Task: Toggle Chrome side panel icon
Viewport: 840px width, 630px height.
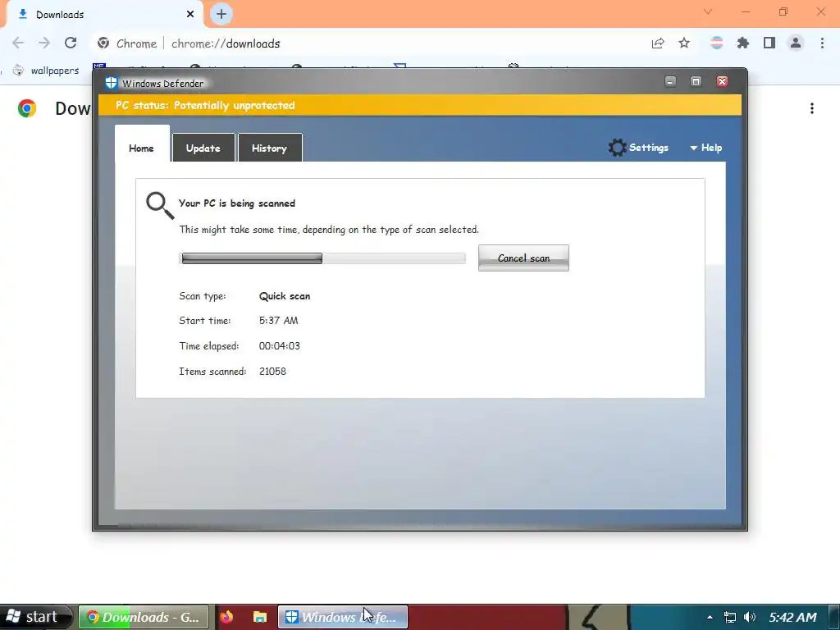Action: point(769,43)
